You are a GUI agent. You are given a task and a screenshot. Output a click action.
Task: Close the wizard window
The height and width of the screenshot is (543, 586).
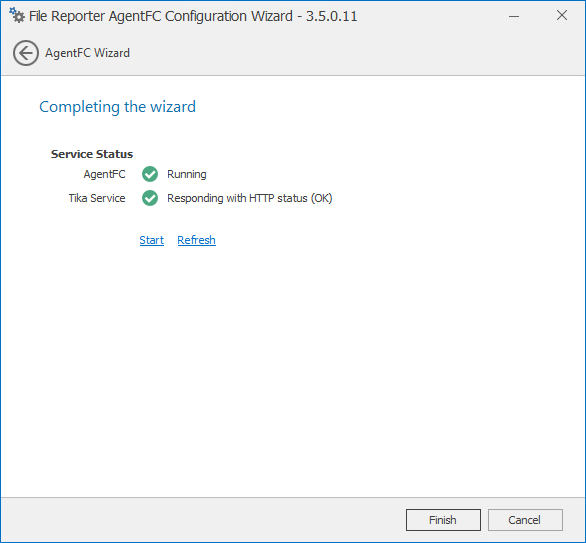[562, 16]
